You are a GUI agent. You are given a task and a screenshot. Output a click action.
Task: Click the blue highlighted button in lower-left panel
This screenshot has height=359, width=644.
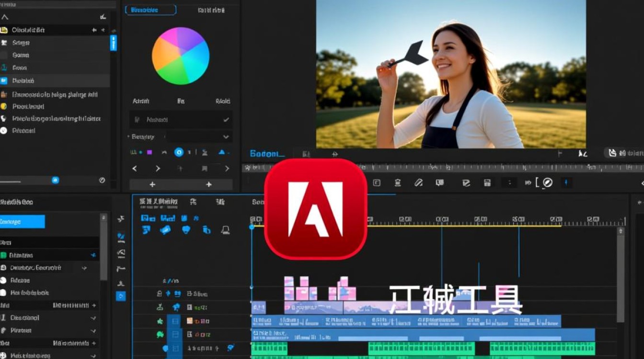pos(22,222)
